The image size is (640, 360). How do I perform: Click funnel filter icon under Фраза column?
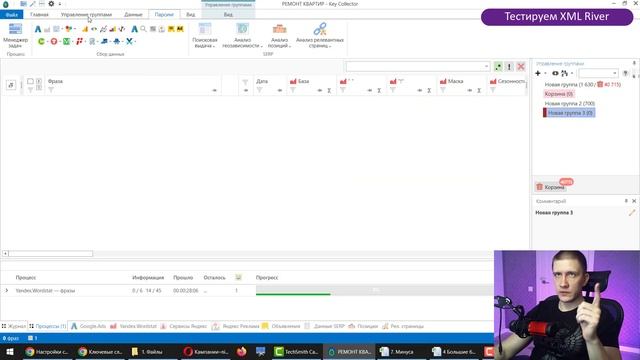[x=51, y=90]
